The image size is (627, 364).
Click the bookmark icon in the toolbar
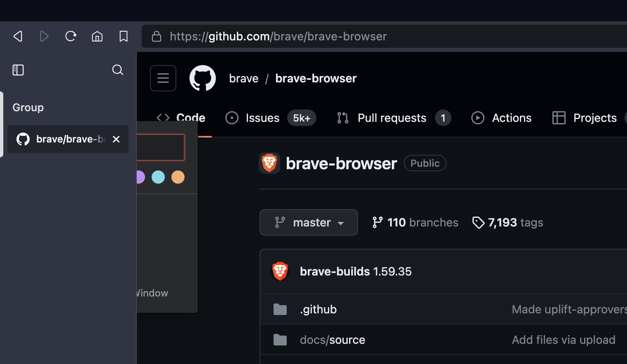click(x=123, y=36)
